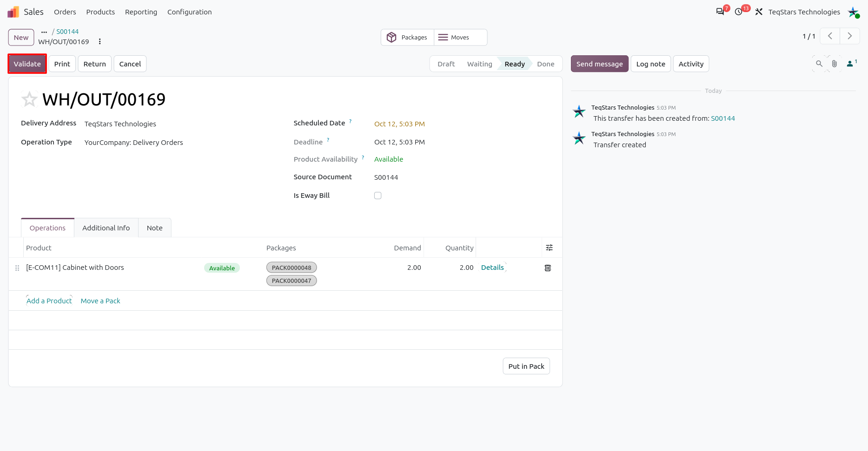This screenshot has width=868, height=451.
Task: Delete the Cabinet with Doors line
Action: [x=548, y=268]
